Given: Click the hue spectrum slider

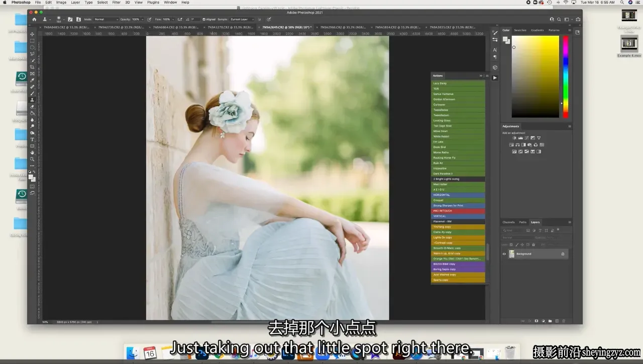Looking at the screenshot, I should 565,77.
